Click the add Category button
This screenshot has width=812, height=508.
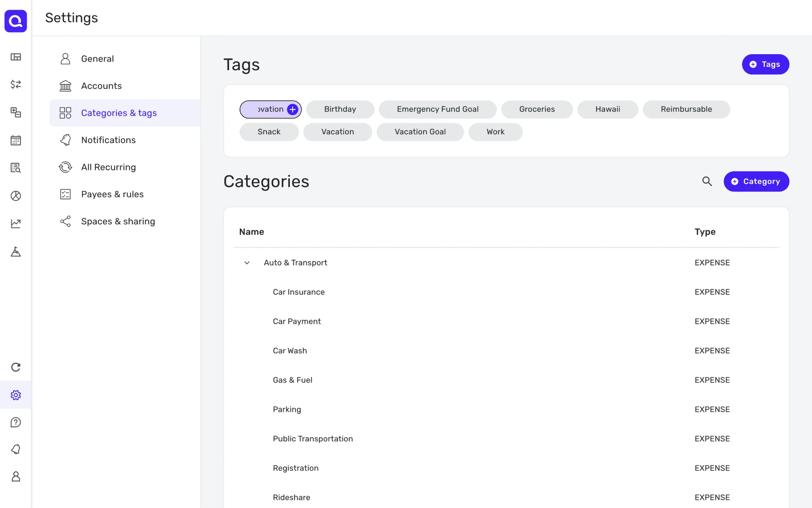[756, 182]
